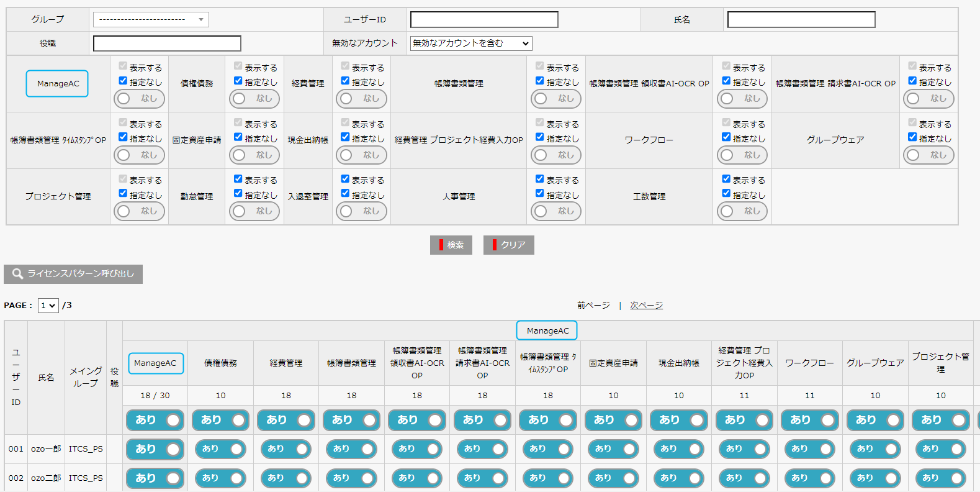This screenshot has width=980, height=492.
Task: Open the 無効なアカウント dropdown
Action: (x=471, y=43)
